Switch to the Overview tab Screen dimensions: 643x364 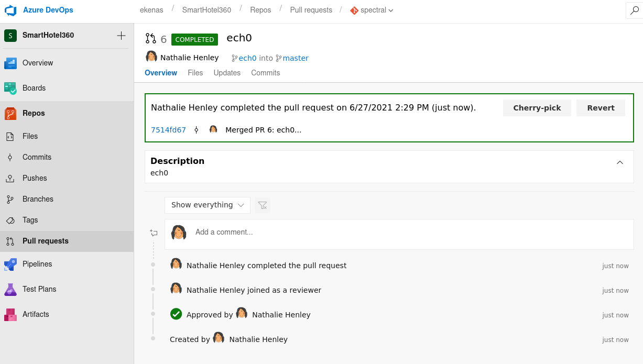click(161, 73)
